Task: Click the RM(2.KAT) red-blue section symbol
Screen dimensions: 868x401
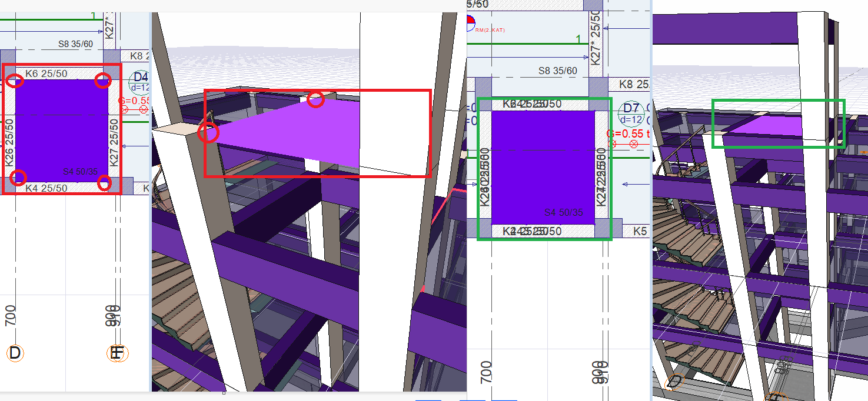Action: pos(470,24)
